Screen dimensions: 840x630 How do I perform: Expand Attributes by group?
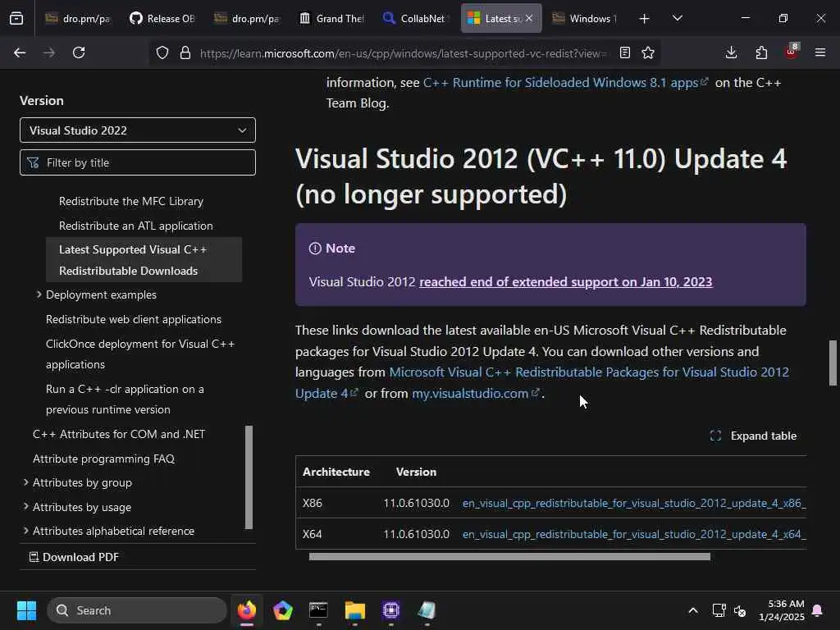click(25, 482)
